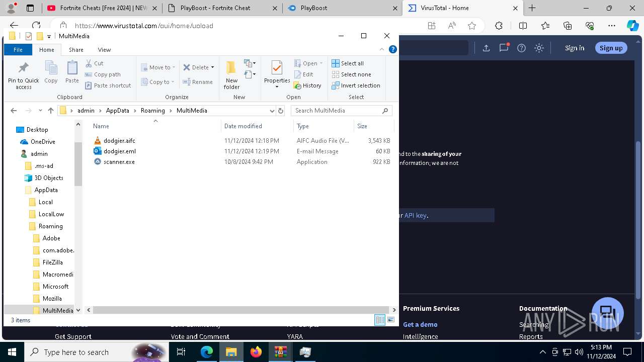
Task: Click Pin to Quick access icon
Action: pyautogui.click(x=23, y=75)
